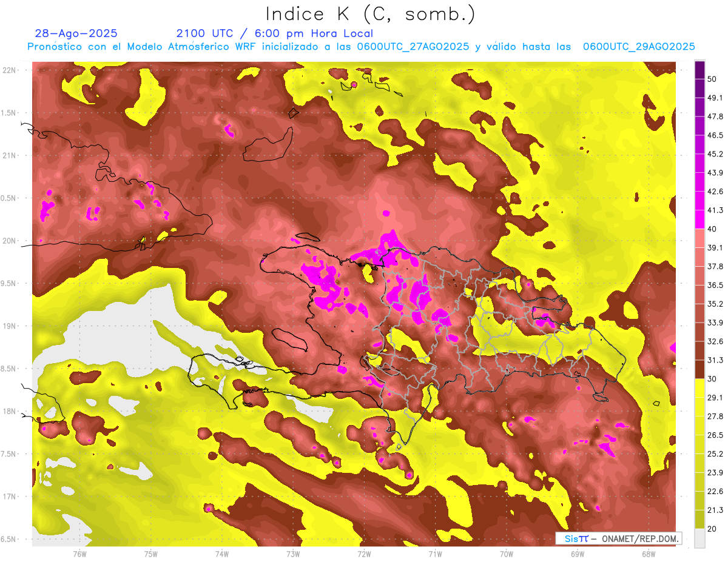Click the legend value "33.9"
This screenshot has height=562, width=728.
point(715,323)
